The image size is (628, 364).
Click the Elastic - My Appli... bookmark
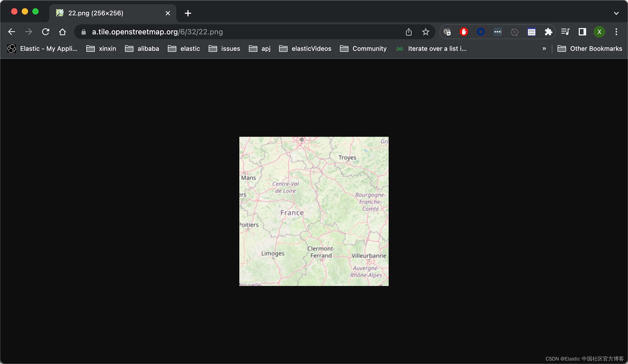(42, 49)
